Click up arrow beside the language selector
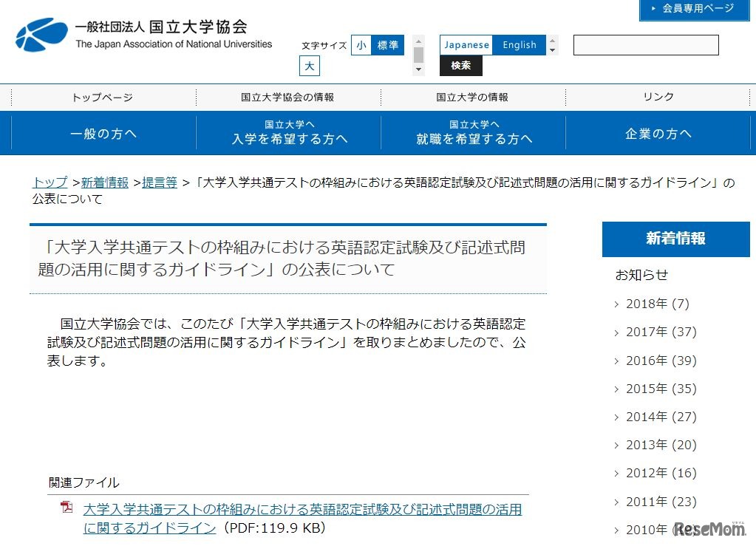 [x=553, y=40]
